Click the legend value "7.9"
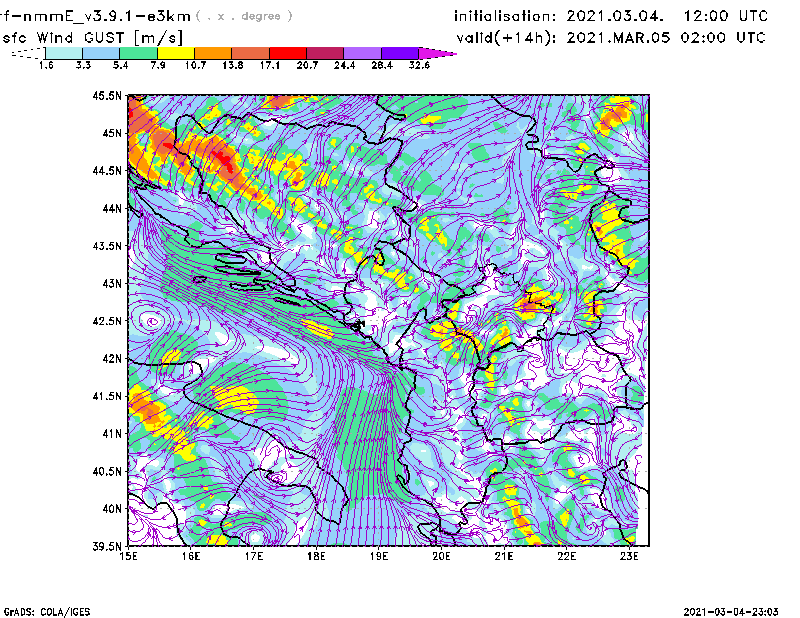The width and height of the screenshot is (800, 618). pyautogui.click(x=158, y=65)
